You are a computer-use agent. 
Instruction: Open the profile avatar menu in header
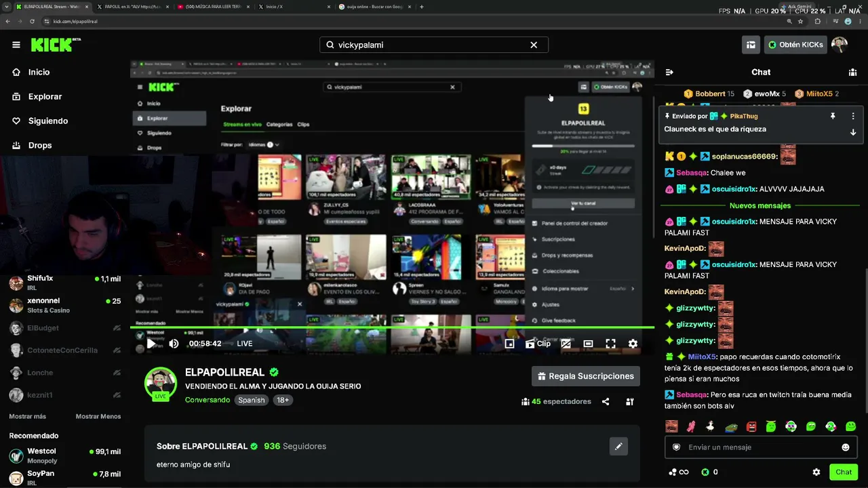[840, 45]
